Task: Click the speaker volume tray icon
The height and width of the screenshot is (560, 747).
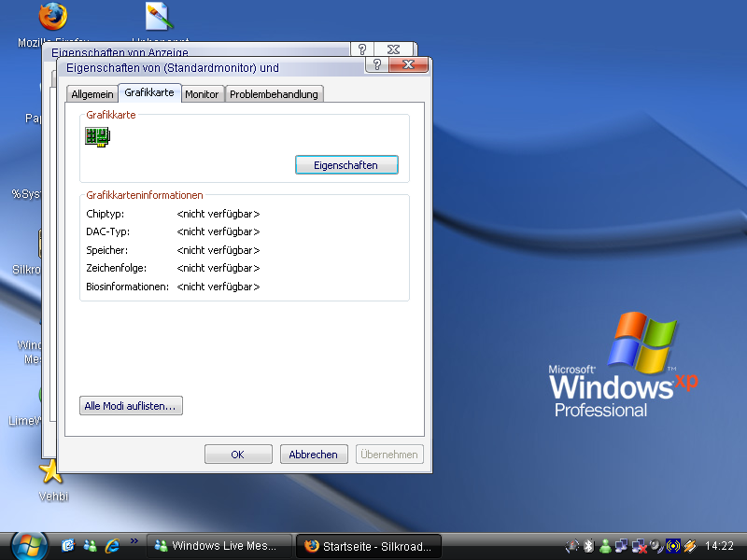Action: [656, 546]
